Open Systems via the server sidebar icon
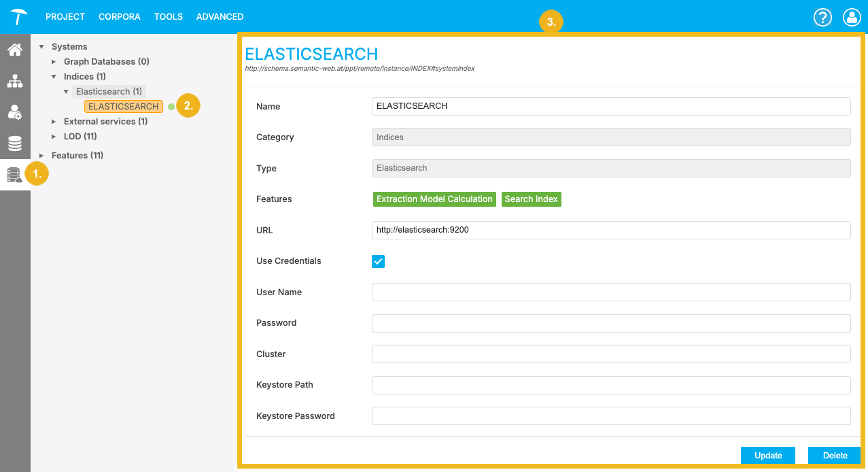Viewport: 868px width, 472px height. coord(14,173)
